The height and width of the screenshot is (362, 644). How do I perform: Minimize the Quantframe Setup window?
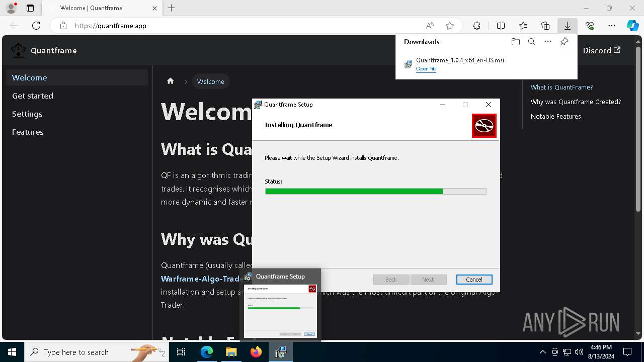tap(443, 105)
